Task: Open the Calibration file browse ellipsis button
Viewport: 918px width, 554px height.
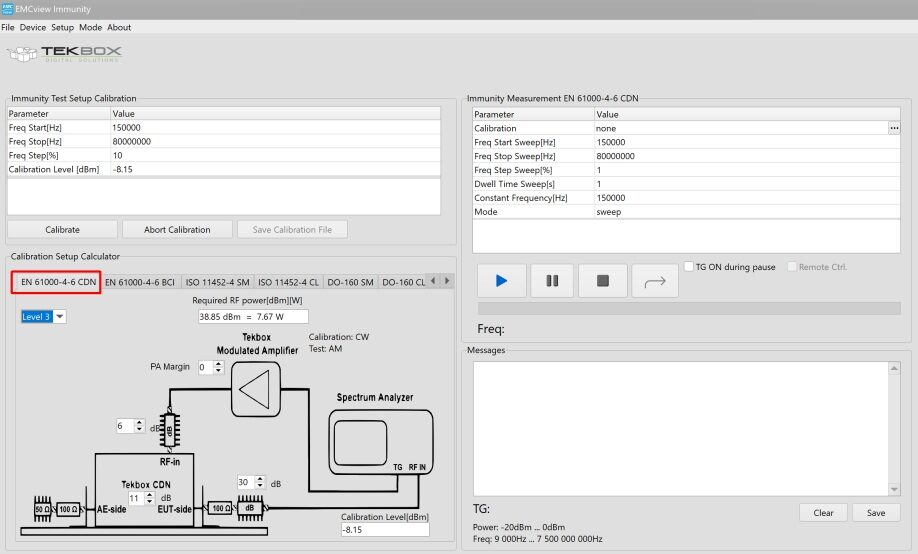Action: [894, 128]
